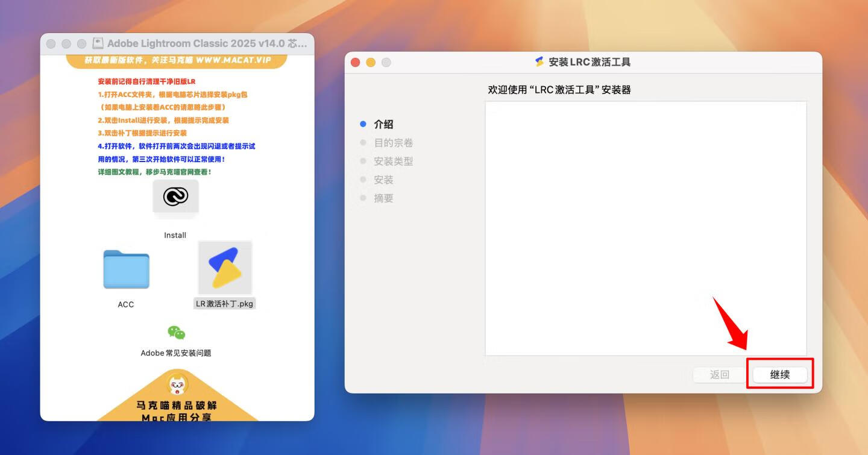Click the Install label under Creative Cloud icon

coord(175,235)
